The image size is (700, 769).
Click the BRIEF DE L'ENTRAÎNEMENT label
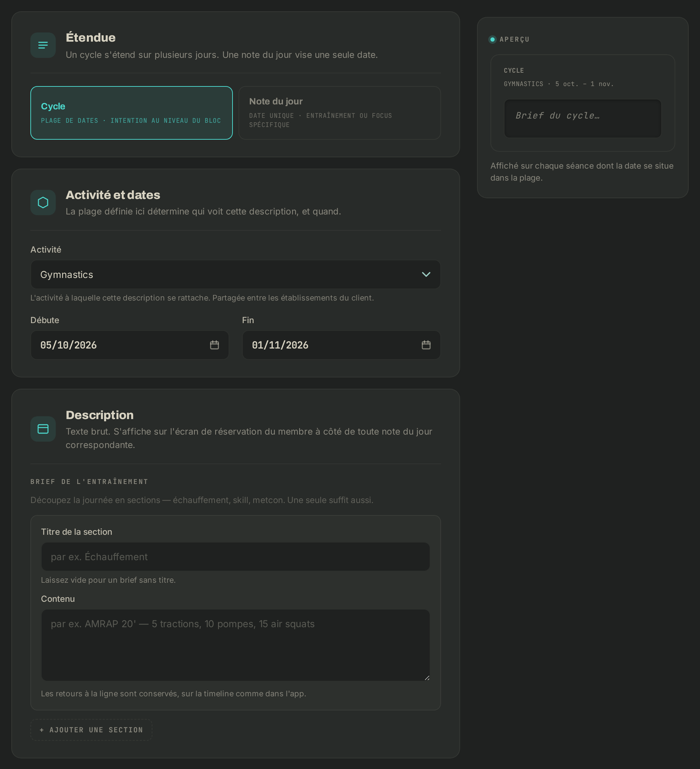point(89,482)
